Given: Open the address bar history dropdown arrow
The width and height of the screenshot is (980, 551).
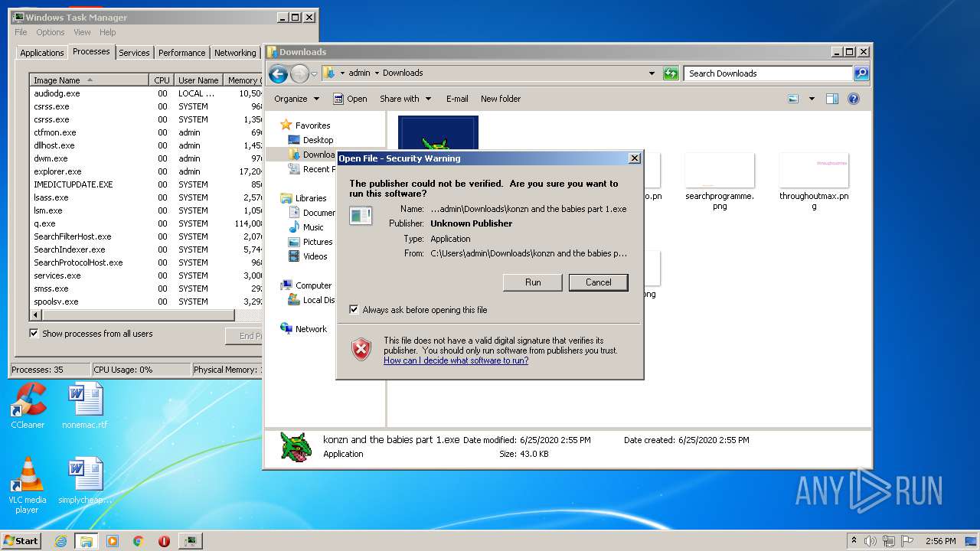Looking at the screenshot, I should click(x=652, y=73).
